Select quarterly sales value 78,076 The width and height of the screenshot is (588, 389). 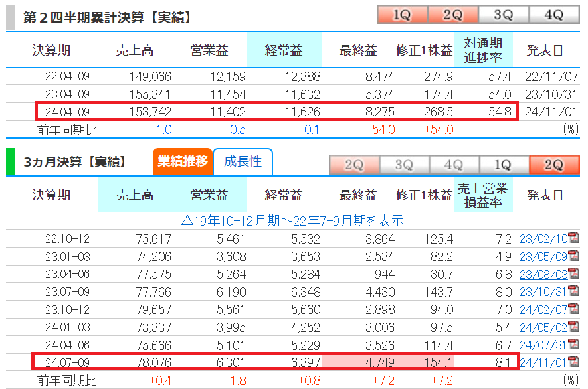[153, 362]
